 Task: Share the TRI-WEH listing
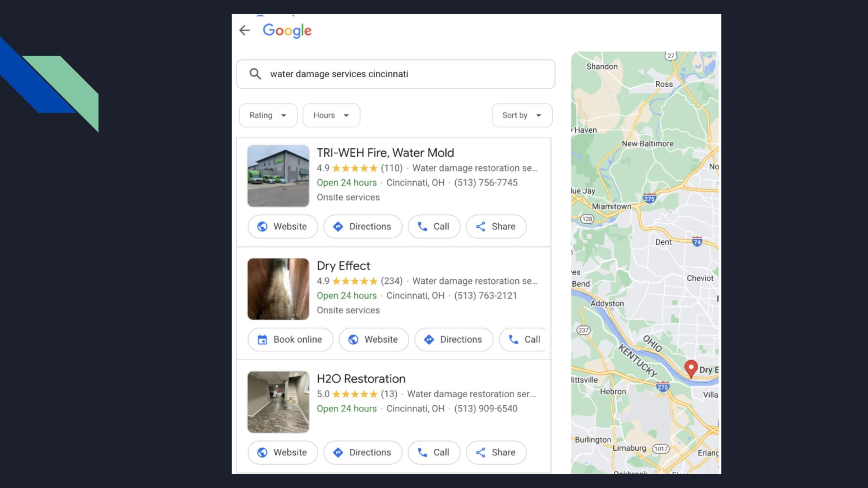tap(496, 226)
